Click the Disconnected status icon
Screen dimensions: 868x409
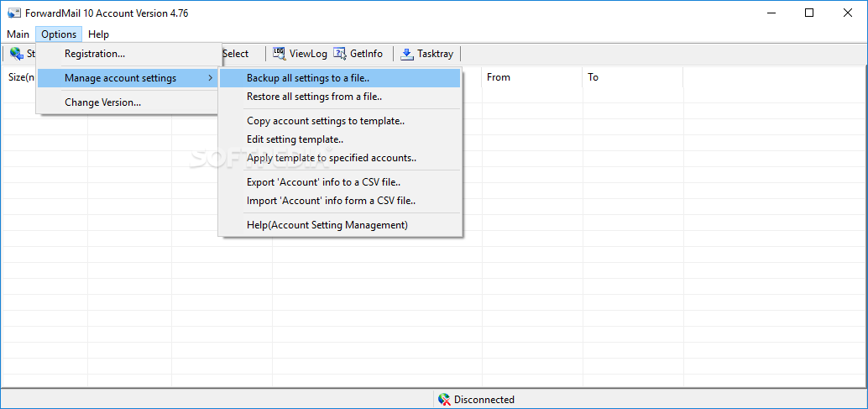pyautogui.click(x=444, y=399)
